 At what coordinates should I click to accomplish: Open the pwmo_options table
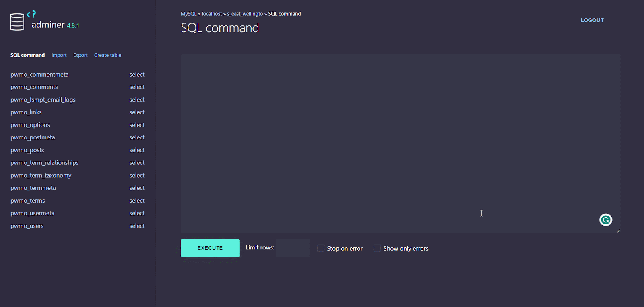[30, 125]
